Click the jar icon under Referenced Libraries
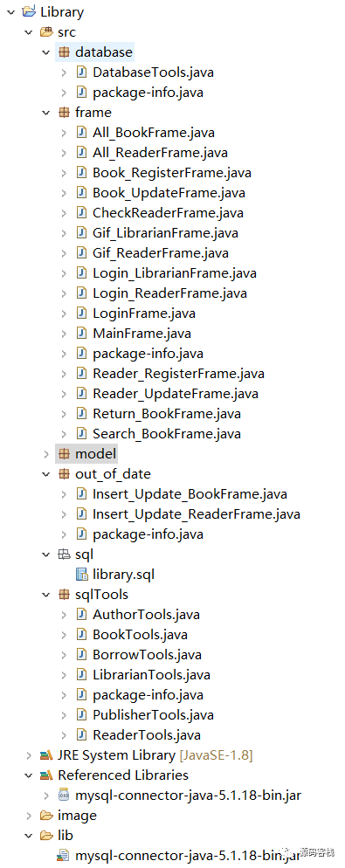This screenshot has height=868, width=345. [x=65, y=796]
